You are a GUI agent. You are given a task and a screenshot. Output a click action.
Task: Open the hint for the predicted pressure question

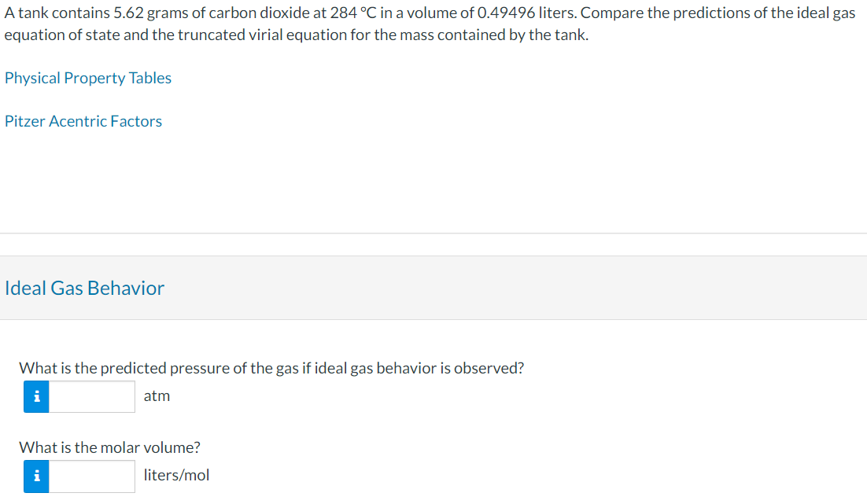35,398
